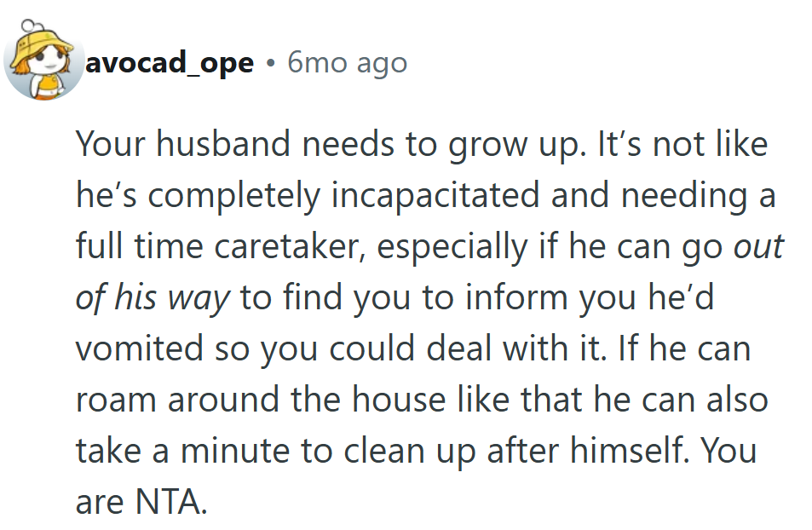
Task: Open the avocad_ope profile link
Action: point(170,62)
